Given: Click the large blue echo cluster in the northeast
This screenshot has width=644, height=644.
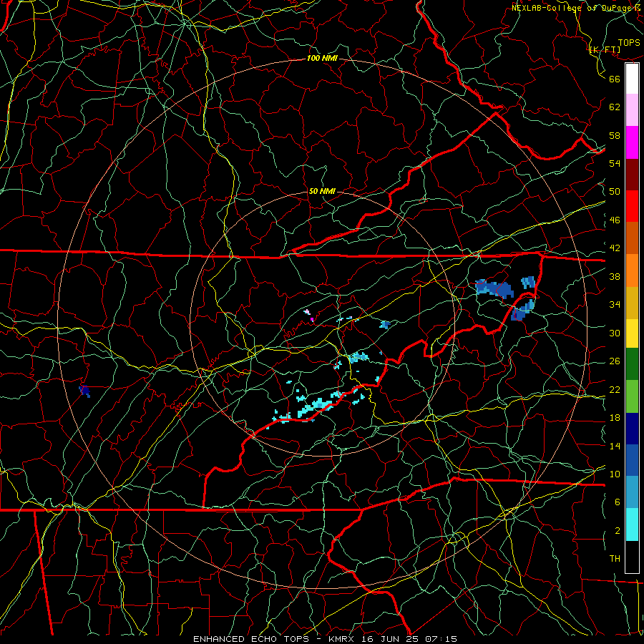Looking at the screenshot, I should 494,288.
